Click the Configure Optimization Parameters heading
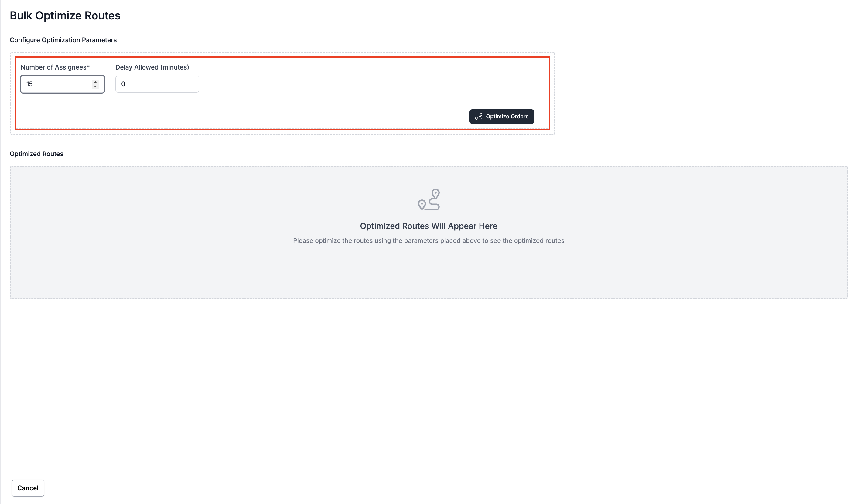857x504 pixels. (63, 40)
